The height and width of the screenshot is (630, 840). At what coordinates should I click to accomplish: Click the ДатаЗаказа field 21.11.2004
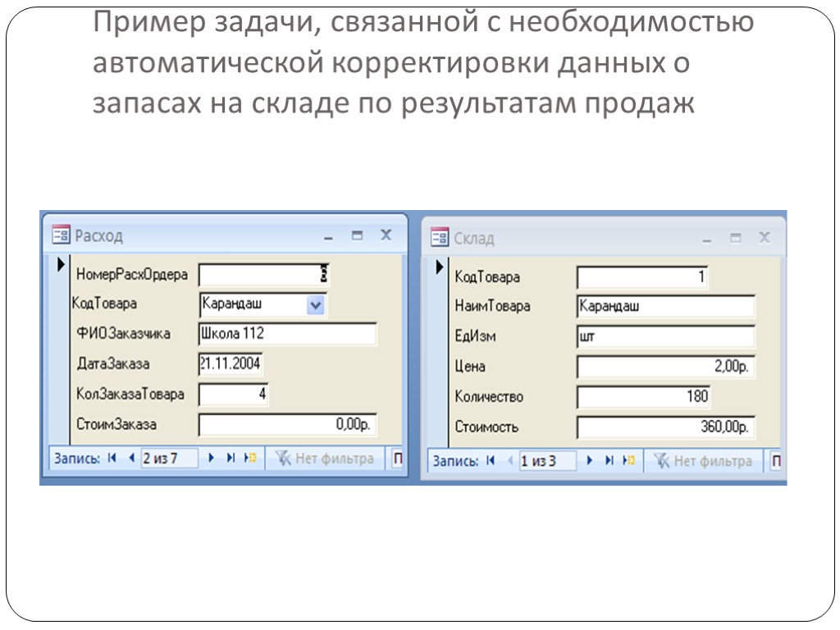pos(231,363)
